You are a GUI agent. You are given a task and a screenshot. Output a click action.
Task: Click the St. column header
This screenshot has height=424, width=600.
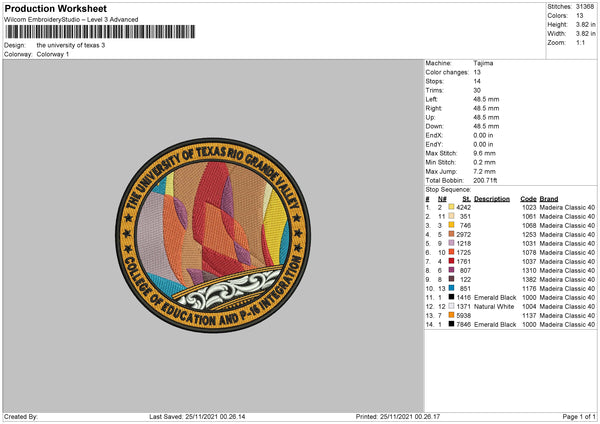point(466,199)
